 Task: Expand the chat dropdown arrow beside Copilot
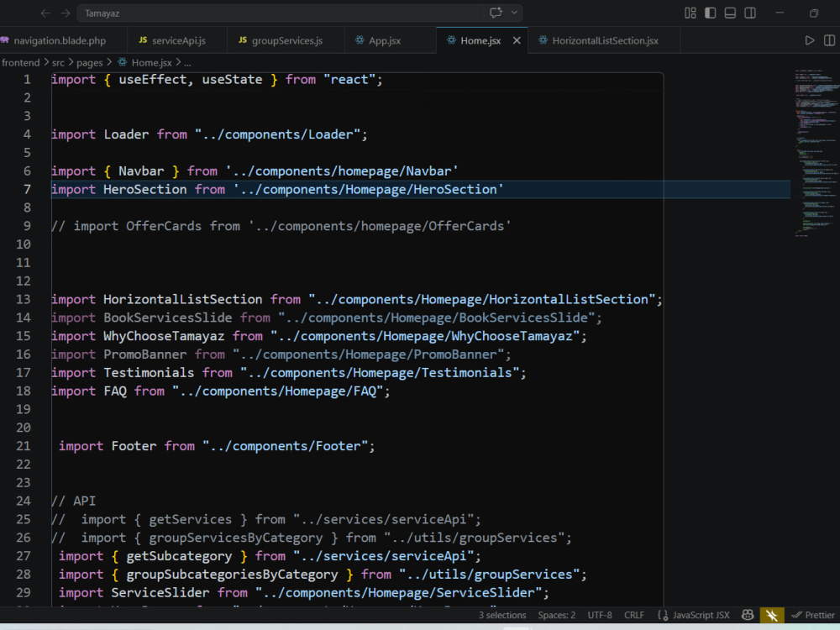pyautogui.click(x=514, y=13)
